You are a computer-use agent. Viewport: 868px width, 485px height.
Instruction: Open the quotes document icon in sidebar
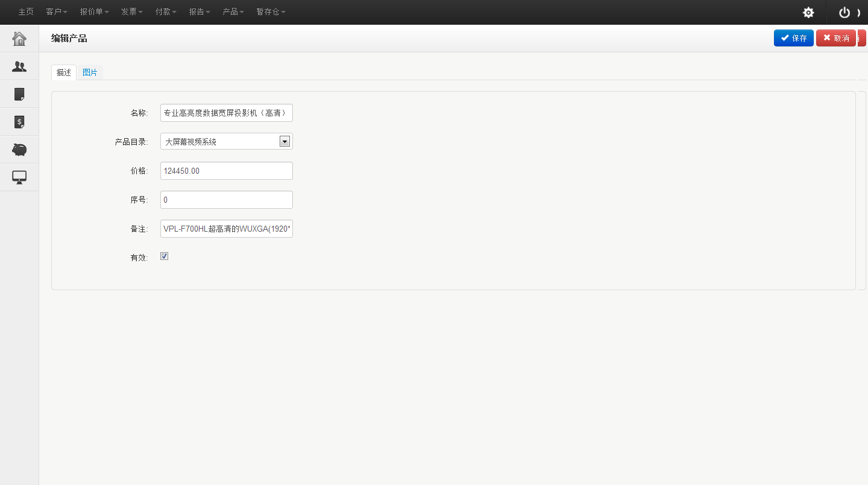19,94
